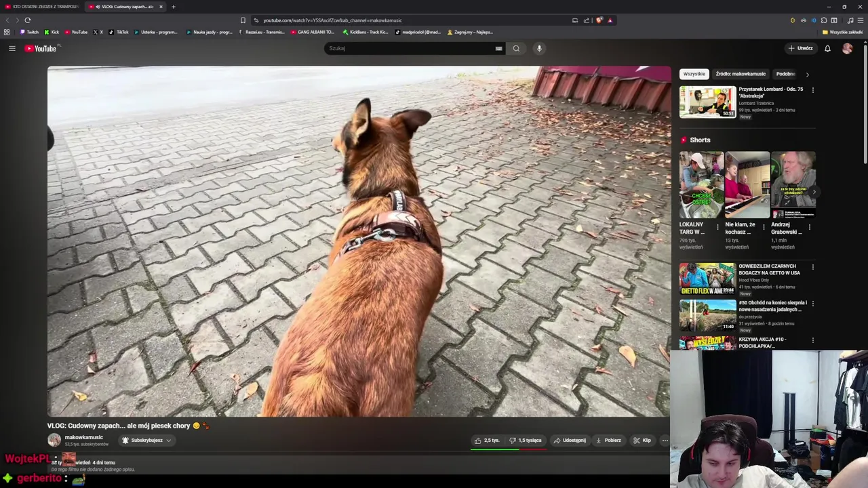Click the Udostępnij share button
Screen dimensions: 868x488
pos(570,441)
